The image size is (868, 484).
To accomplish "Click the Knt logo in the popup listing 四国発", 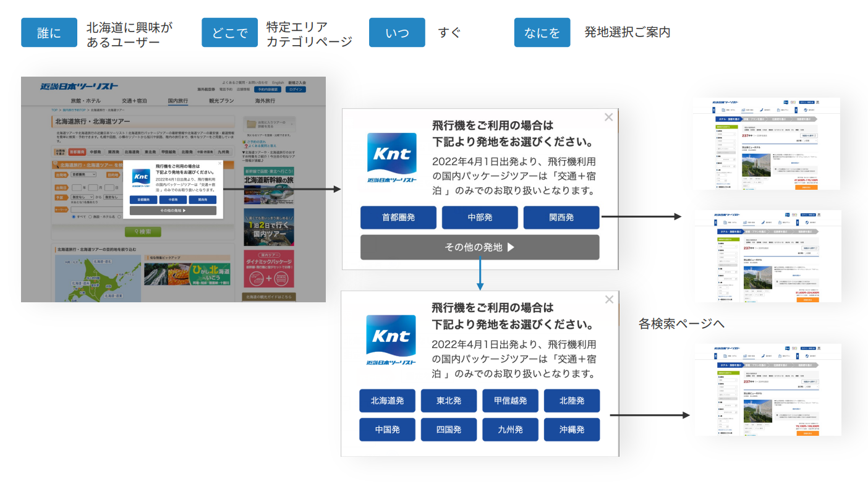I will [x=391, y=341].
